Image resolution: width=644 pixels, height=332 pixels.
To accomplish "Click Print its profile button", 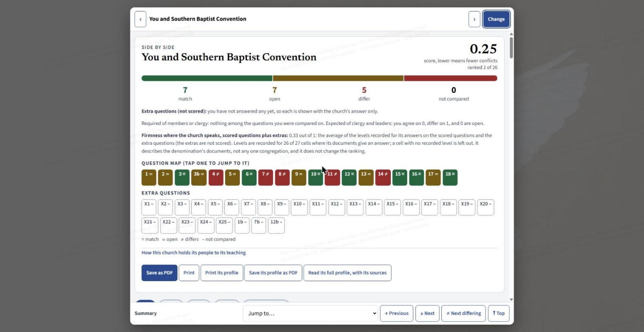I will pyautogui.click(x=222, y=273).
